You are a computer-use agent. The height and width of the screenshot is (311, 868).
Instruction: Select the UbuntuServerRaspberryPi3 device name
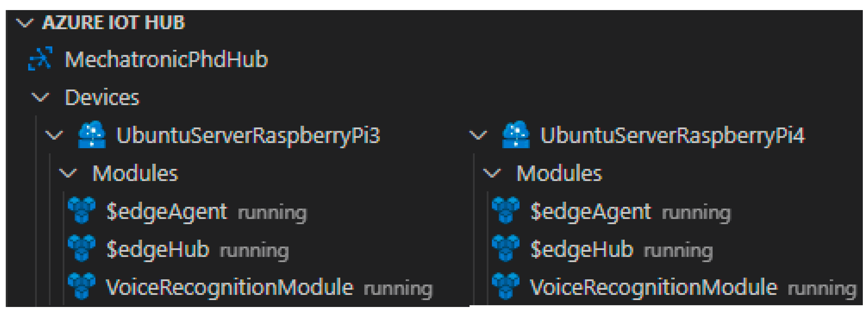click(x=248, y=135)
